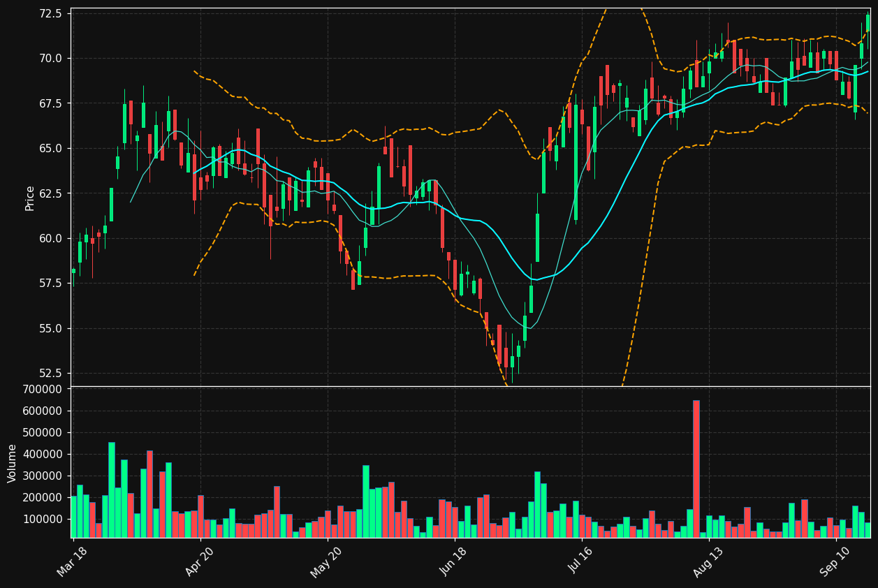The image size is (878, 588).
Task: Click the 55.0 price tick label
Action: (x=50, y=329)
